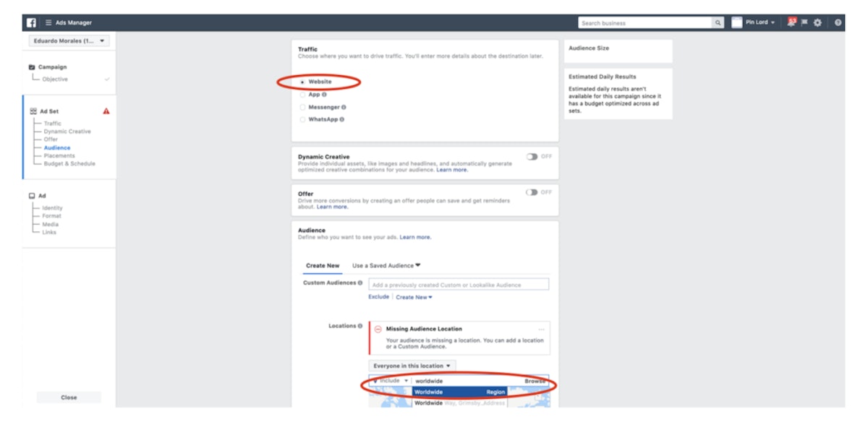The height and width of the screenshot is (422, 868).
Task: Choose Worldwide Region from suggestions
Action: [459, 392]
